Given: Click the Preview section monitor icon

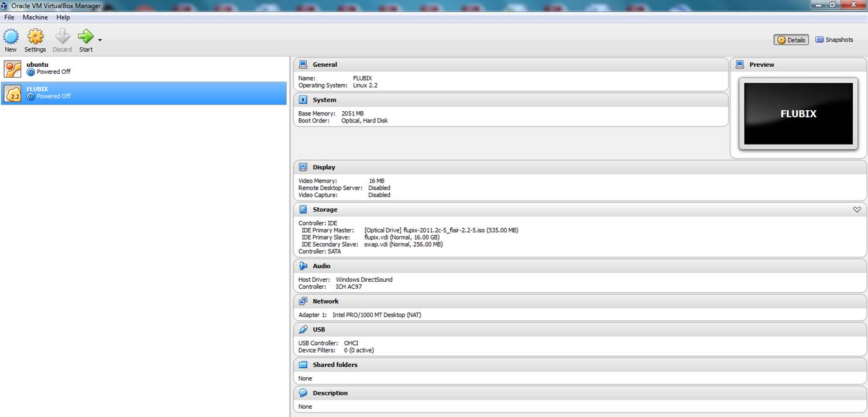Looking at the screenshot, I should click(x=740, y=64).
